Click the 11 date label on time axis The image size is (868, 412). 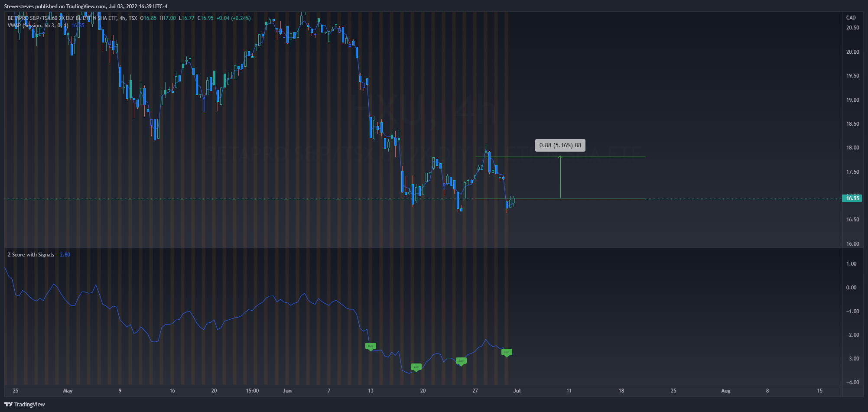(569, 391)
